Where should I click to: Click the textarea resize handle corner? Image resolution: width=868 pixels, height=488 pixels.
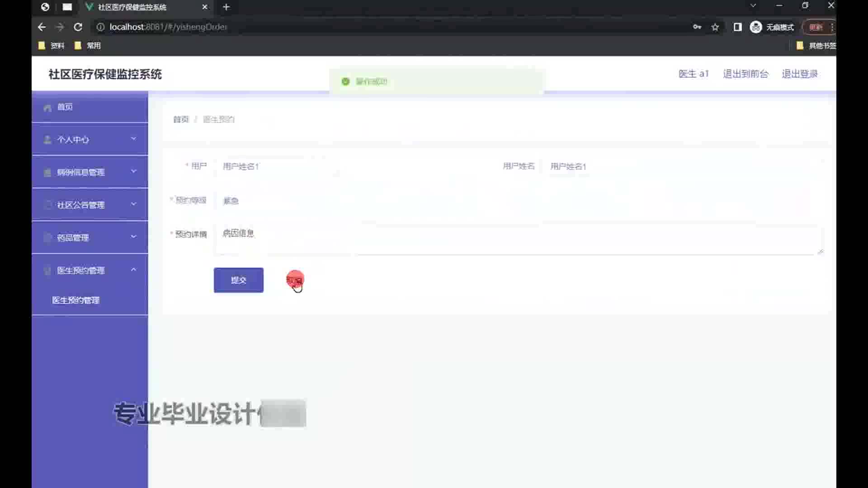(x=821, y=252)
